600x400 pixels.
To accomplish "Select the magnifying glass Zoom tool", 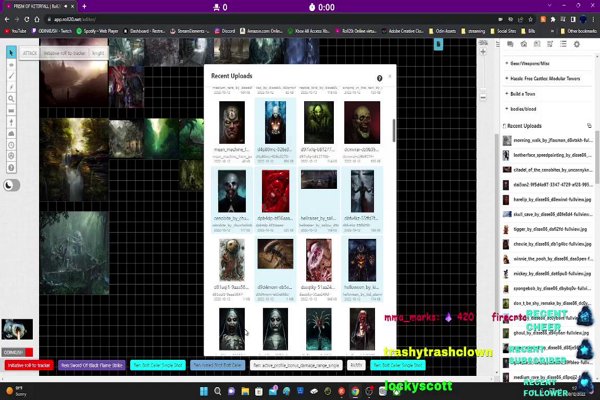I will point(11,99).
